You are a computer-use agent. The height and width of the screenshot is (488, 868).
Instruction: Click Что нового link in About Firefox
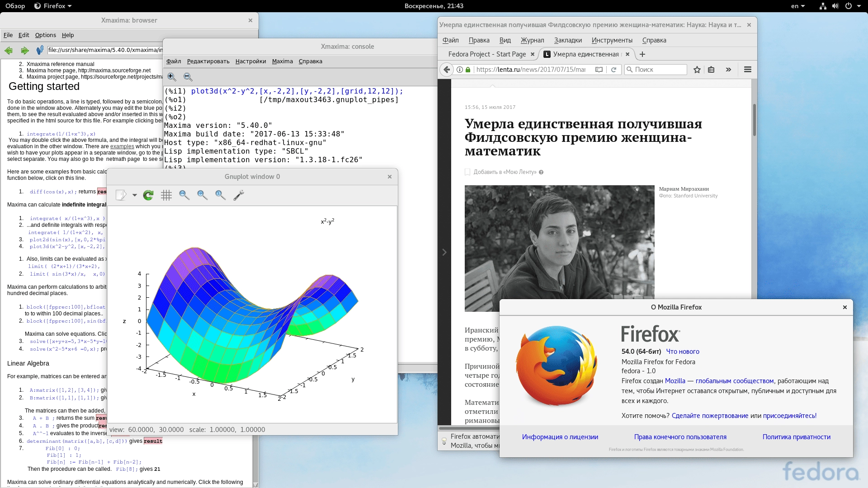click(683, 352)
